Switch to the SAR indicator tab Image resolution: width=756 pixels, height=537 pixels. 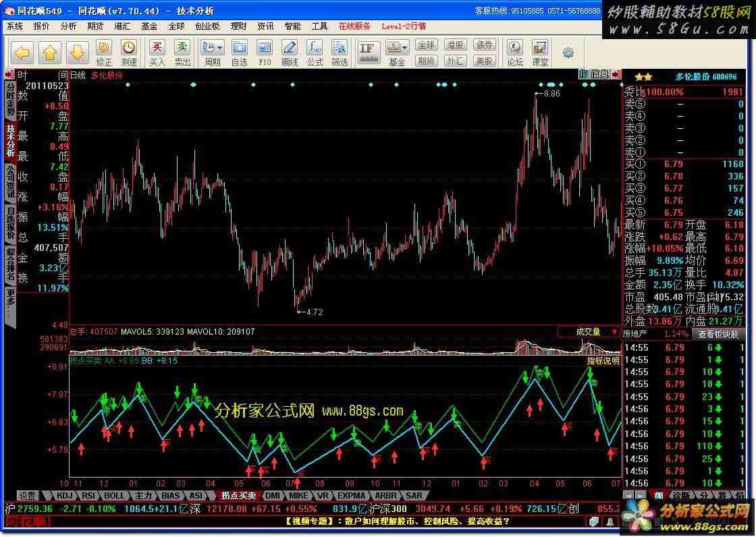click(414, 496)
